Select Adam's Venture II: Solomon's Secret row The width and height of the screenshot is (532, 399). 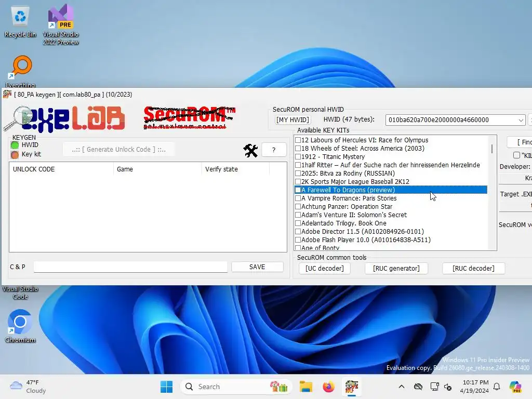(391, 215)
